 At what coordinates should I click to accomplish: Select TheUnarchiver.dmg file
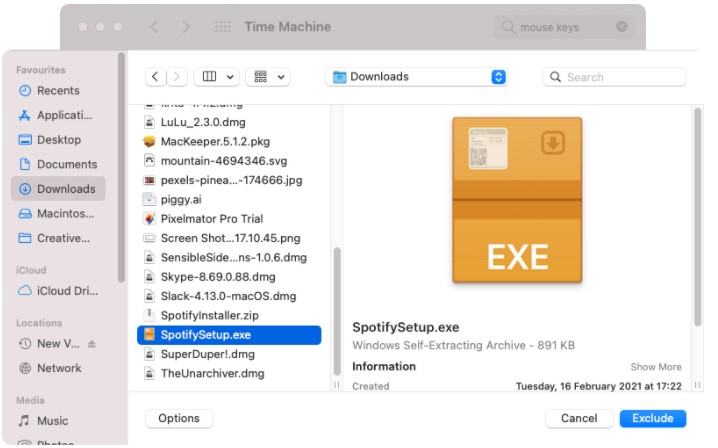[x=229, y=373]
